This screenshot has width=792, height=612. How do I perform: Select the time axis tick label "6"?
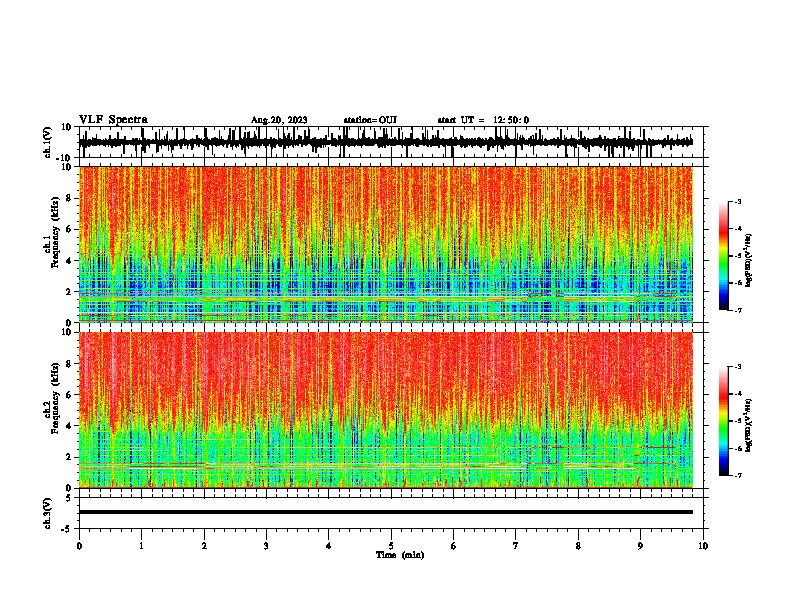click(x=454, y=546)
